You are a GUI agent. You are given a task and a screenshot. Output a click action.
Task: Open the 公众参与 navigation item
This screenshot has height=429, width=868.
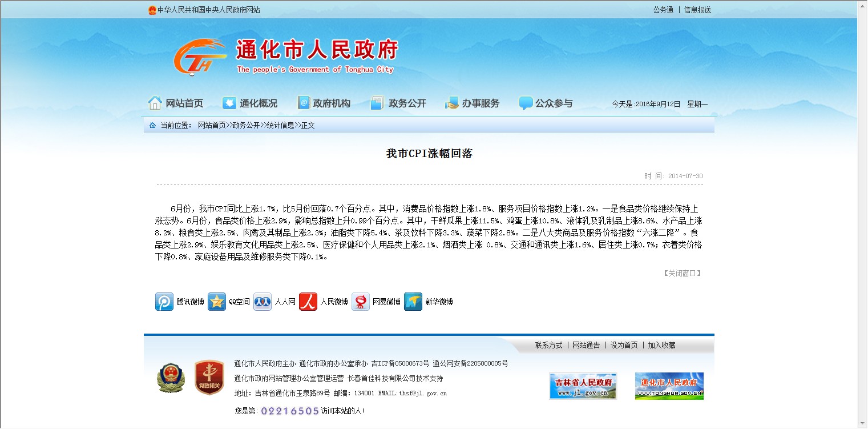tap(546, 103)
